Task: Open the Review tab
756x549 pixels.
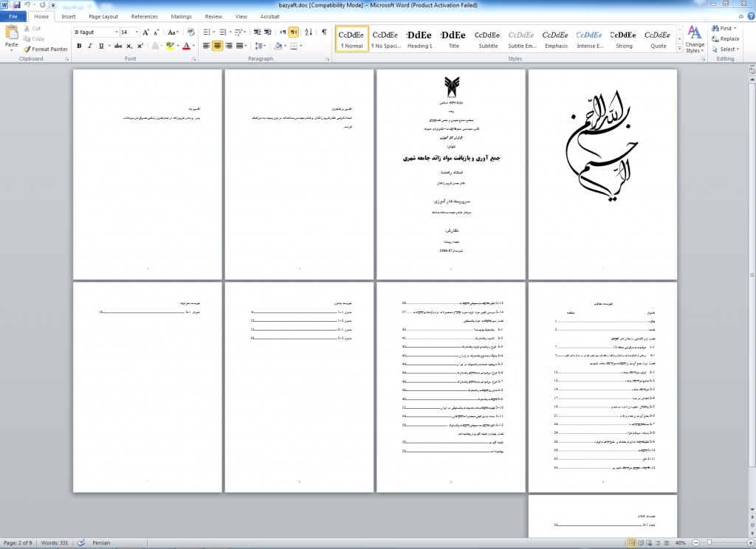Action: pos(213,16)
